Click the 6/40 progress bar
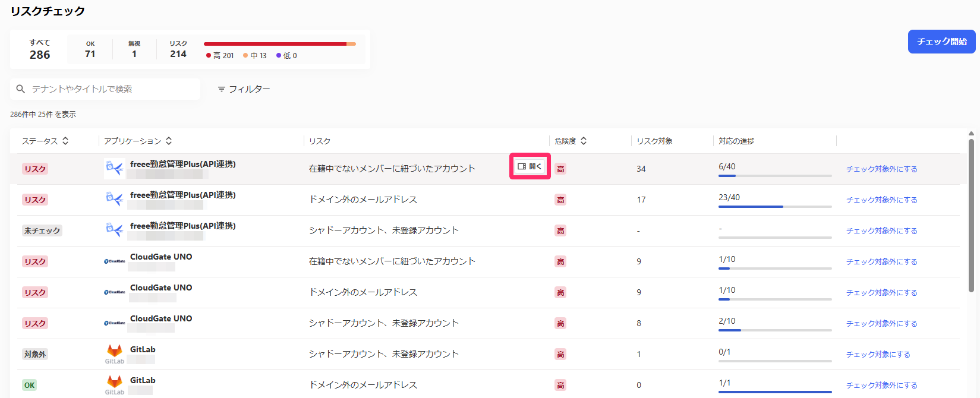This screenshot has height=398, width=980. [x=775, y=176]
